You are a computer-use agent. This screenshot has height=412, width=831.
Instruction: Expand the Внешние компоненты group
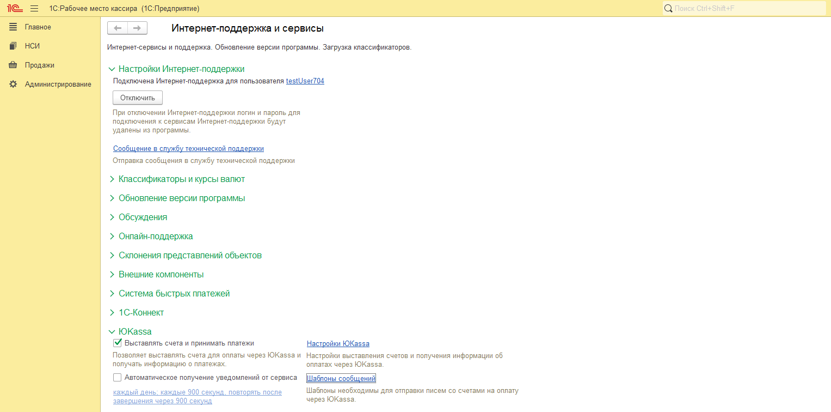[x=156, y=275]
